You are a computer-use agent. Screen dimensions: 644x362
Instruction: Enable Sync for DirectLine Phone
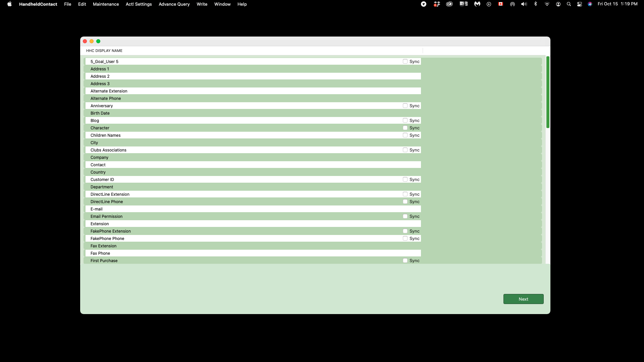tap(405, 201)
